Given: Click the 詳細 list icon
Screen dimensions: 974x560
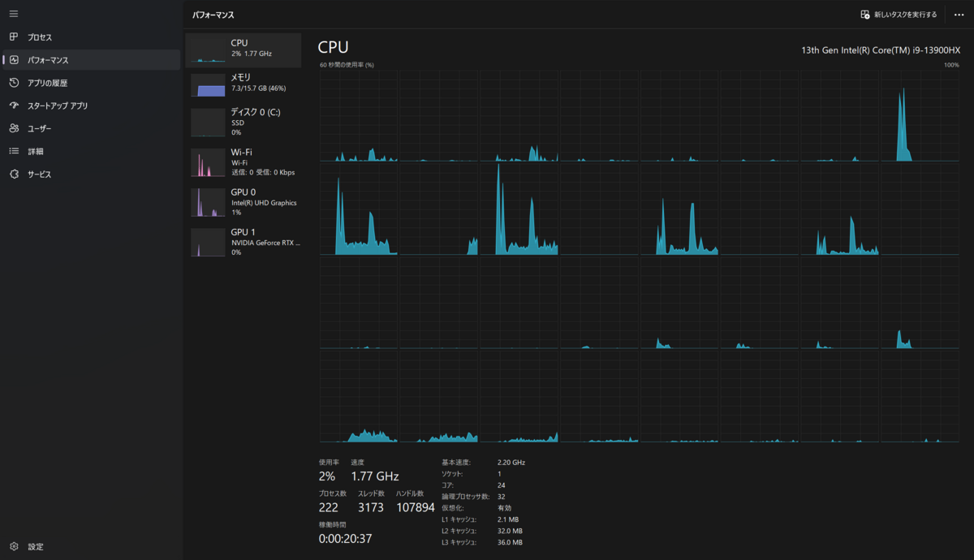Looking at the screenshot, I should point(14,151).
